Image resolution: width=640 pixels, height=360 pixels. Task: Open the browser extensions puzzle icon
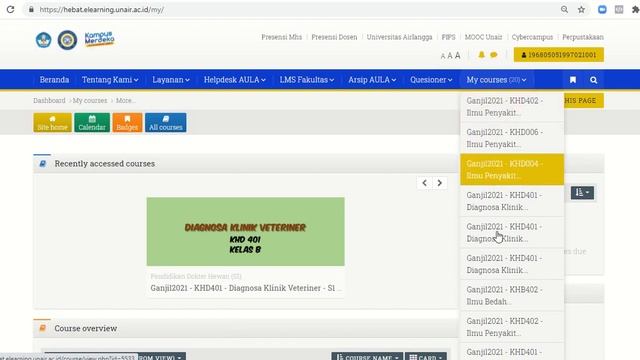[x=635, y=9]
